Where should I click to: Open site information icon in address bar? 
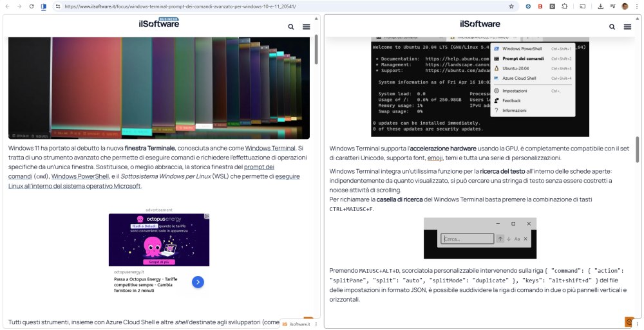(x=58, y=6)
